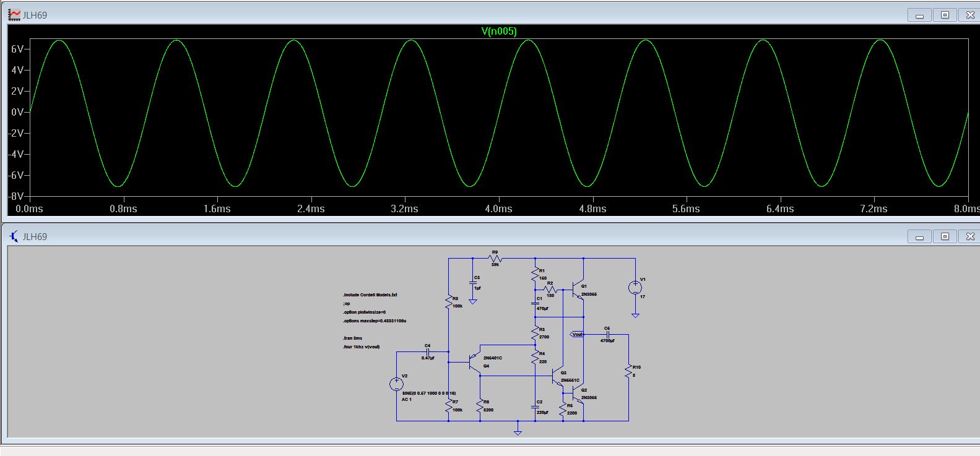Select resistor R5 symbol (2200)
This screenshot has width=980, height=456.
click(563, 409)
